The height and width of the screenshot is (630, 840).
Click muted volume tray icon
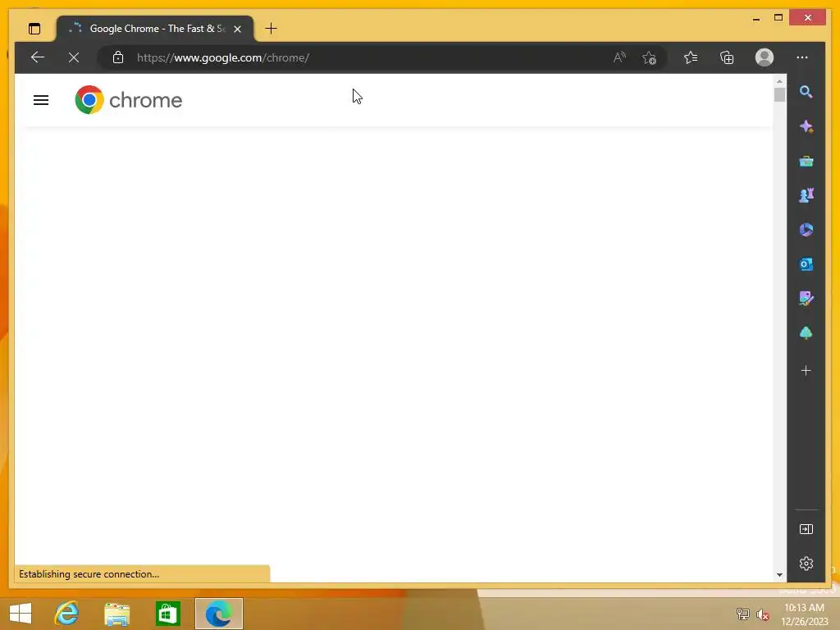point(762,614)
